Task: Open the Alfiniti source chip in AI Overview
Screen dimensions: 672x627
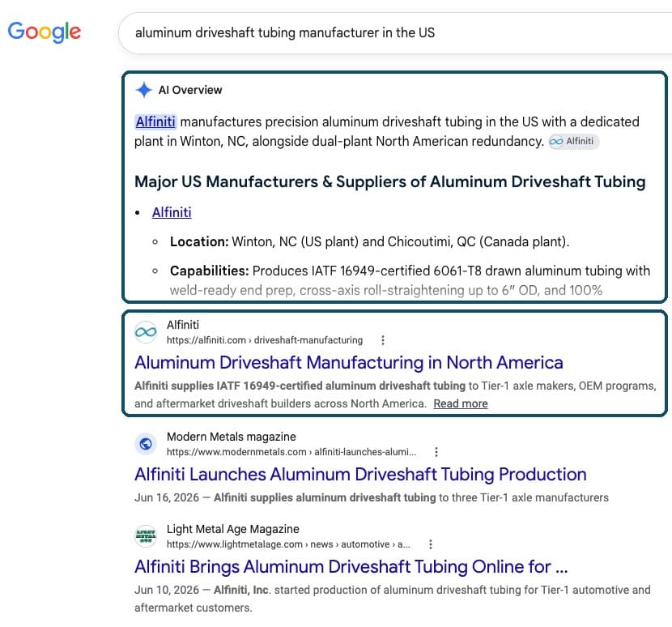Action: pyautogui.click(x=573, y=142)
